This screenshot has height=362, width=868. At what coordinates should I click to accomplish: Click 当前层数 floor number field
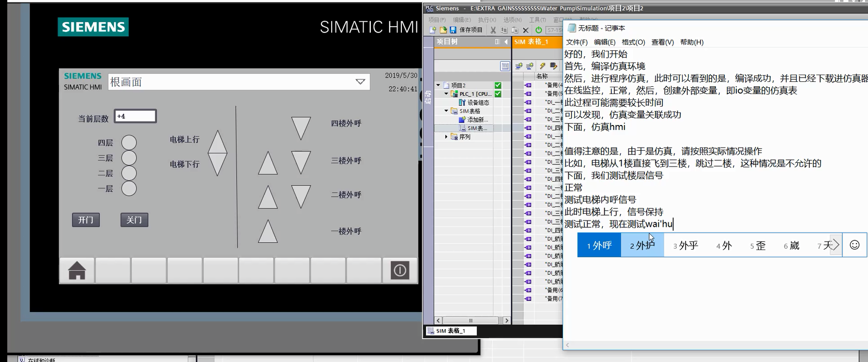(135, 116)
